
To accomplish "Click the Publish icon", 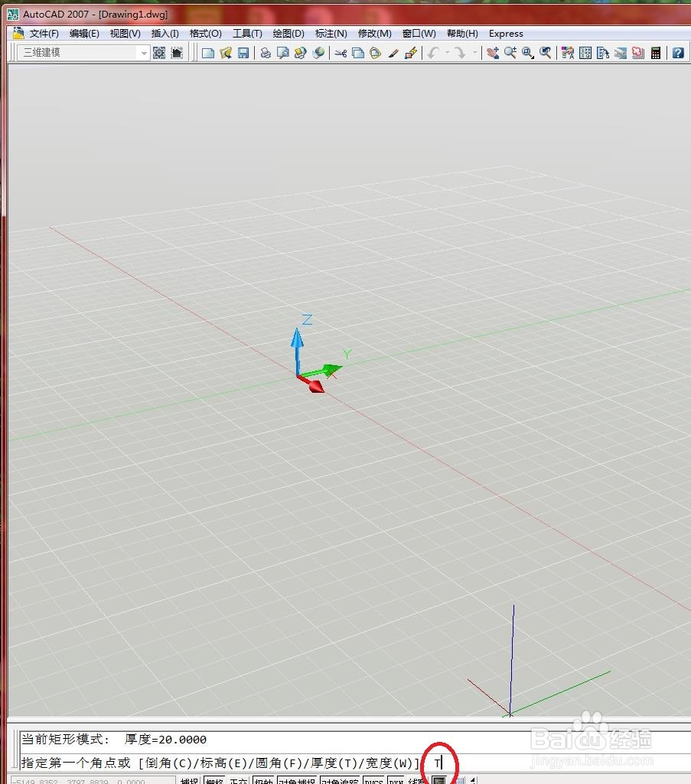I will 300,53.
